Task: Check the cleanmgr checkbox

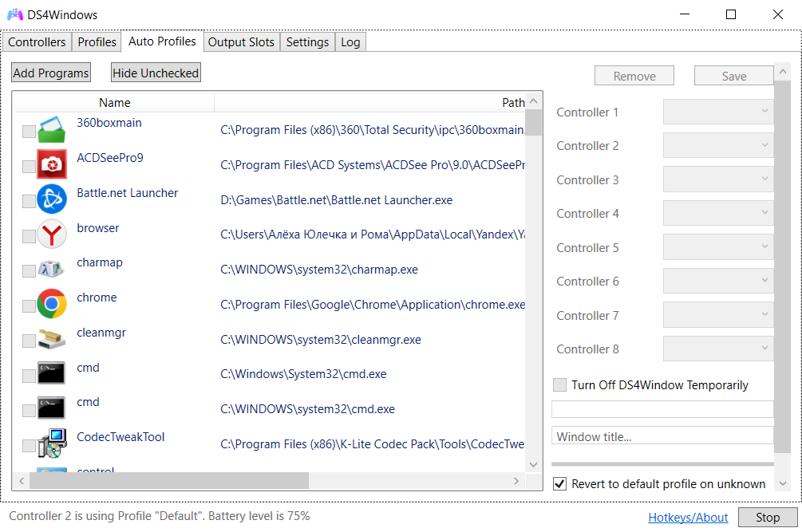Action: (x=29, y=341)
